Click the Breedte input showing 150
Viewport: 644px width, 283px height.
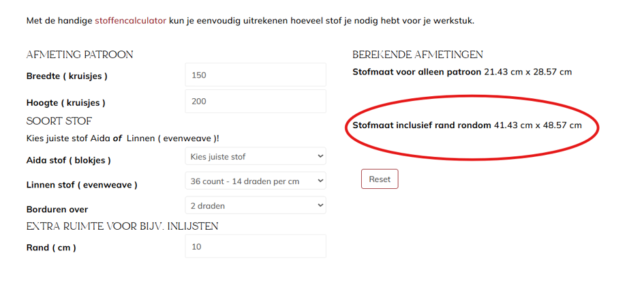click(x=256, y=75)
